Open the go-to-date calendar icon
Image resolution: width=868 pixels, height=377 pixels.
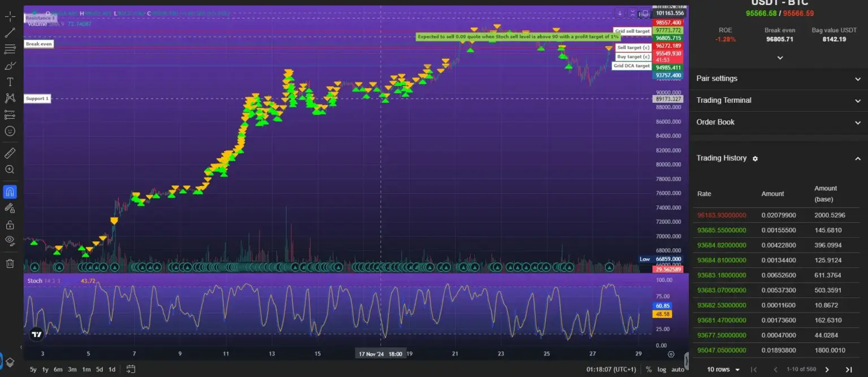pyautogui.click(x=131, y=369)
